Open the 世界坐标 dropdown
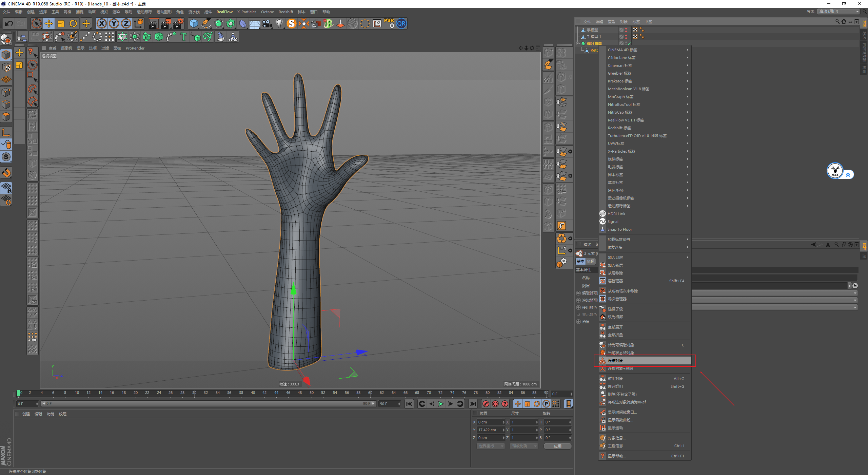 [x=490, y=446]
